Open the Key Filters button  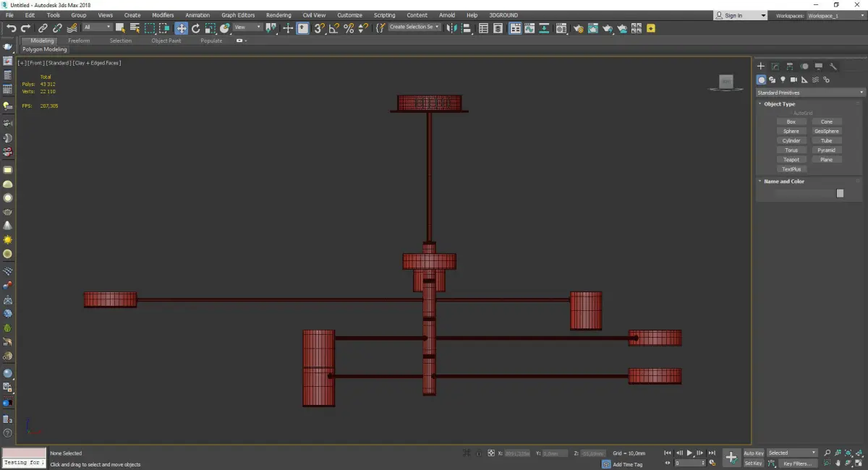pos(797,463)
